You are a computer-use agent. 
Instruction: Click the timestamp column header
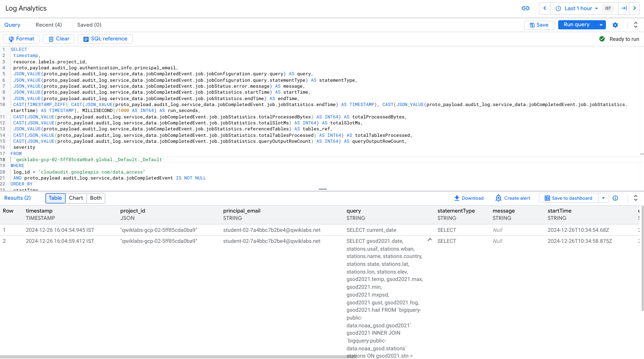coord(39,211)
